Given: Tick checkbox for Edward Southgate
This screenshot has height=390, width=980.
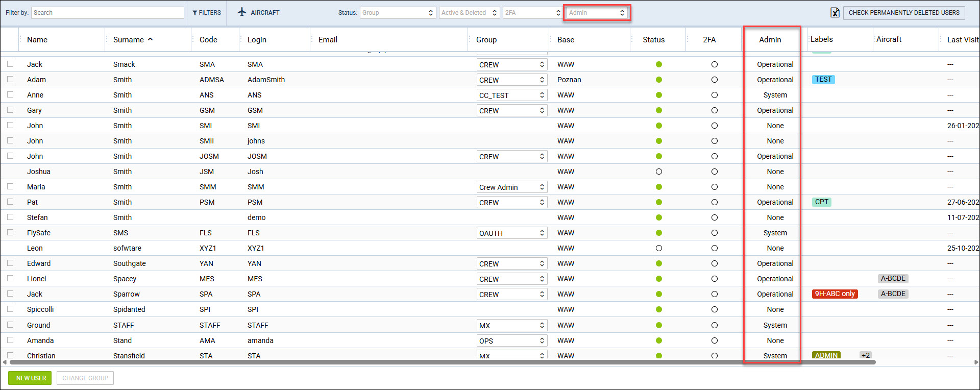Looking at the screenshot, I should 10,263.
